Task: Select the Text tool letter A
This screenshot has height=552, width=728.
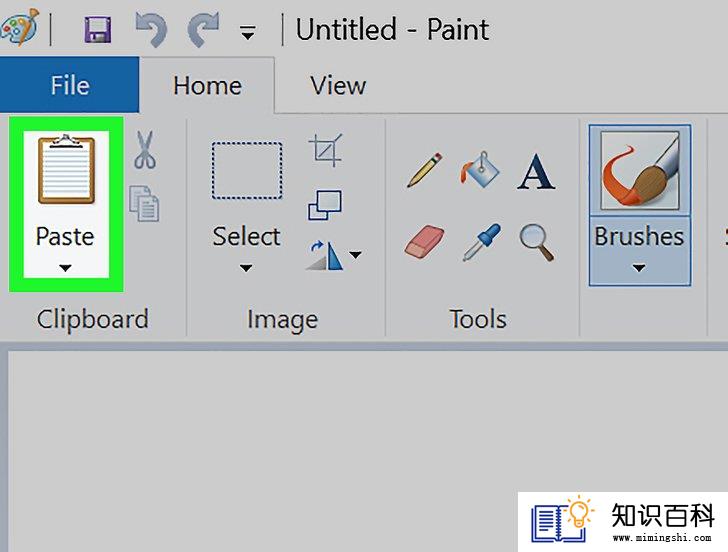Action: 536,171
